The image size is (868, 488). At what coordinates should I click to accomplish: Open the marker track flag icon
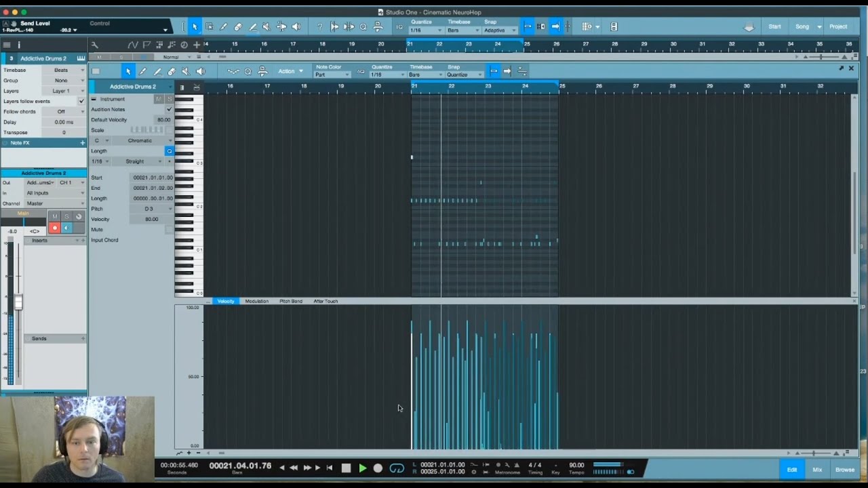point(146,45)
